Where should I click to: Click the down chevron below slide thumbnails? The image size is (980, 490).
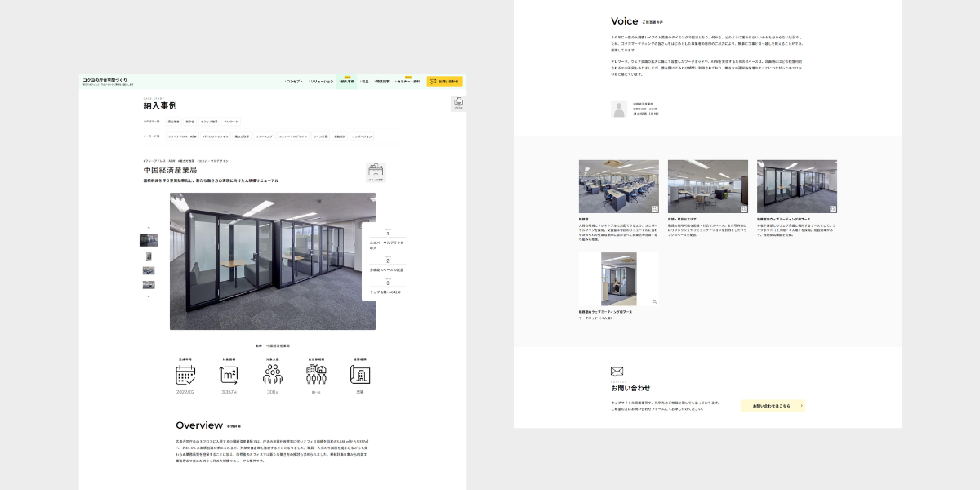pyautogui.click(x=149, y=296)
